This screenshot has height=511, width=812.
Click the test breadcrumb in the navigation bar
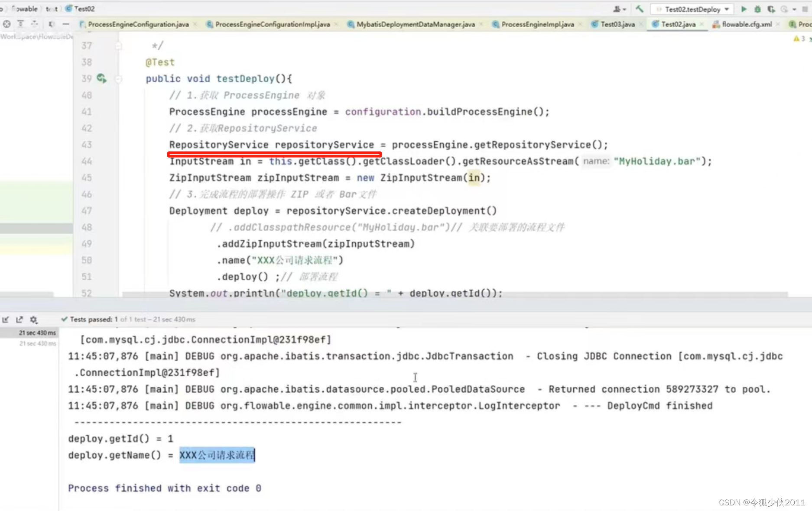point(52,9)
